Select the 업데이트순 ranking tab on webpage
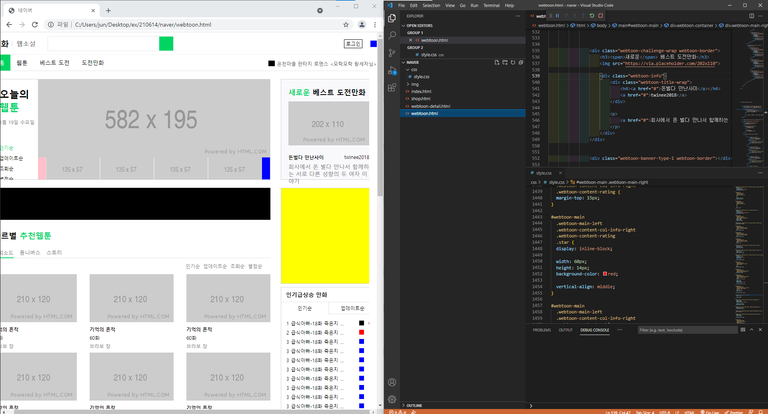This screenshot has height=414, width=768. pyautogui.click(x=352, y=308)
